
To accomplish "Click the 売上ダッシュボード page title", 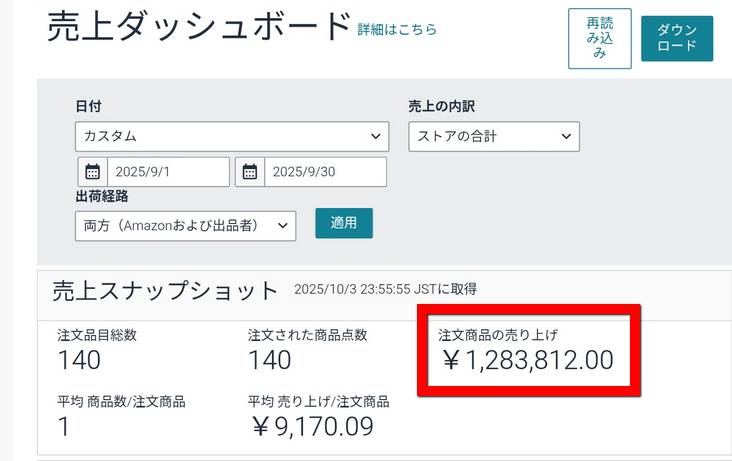I will click(199, 28).
